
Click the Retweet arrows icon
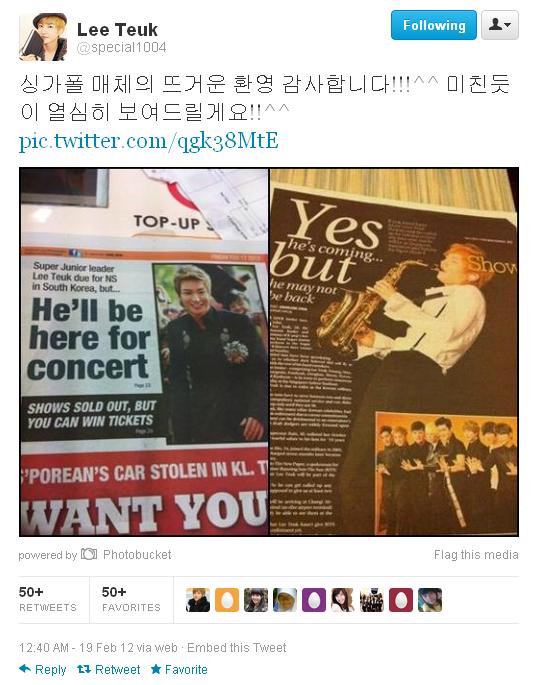[84, 669]
